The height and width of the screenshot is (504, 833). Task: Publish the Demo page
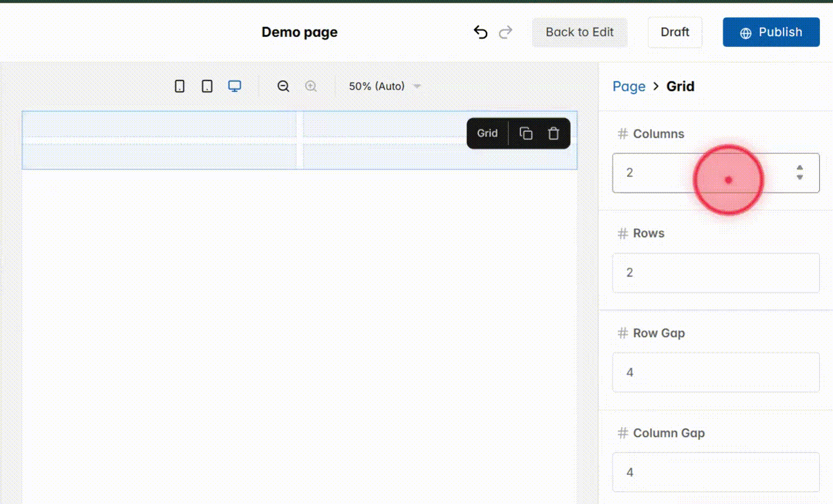click(x=771, y=32)
